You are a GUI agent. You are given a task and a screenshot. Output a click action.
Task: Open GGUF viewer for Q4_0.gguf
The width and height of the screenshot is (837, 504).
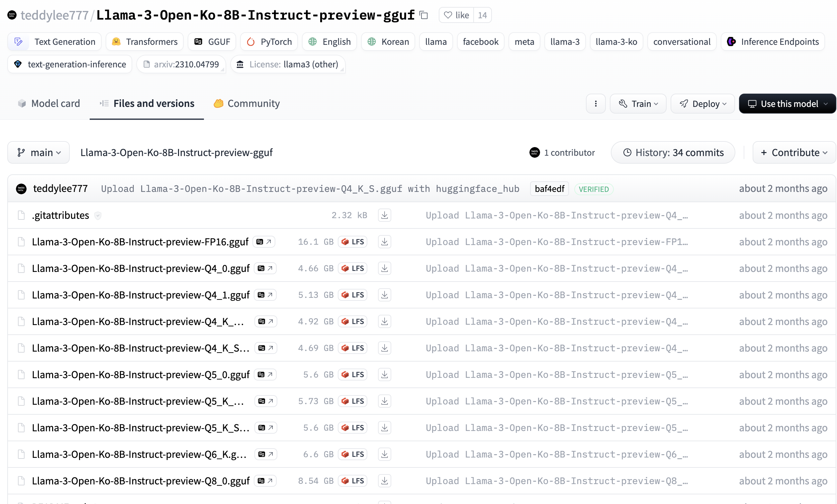point(265,268)
